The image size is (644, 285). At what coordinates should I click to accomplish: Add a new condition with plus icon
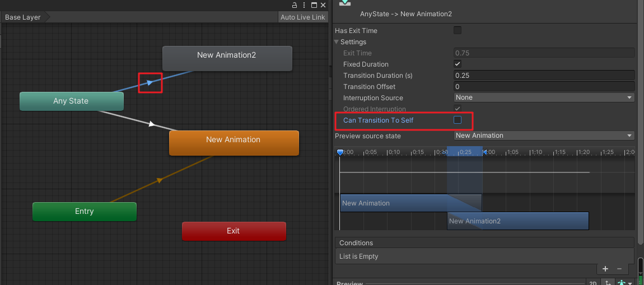605,269
